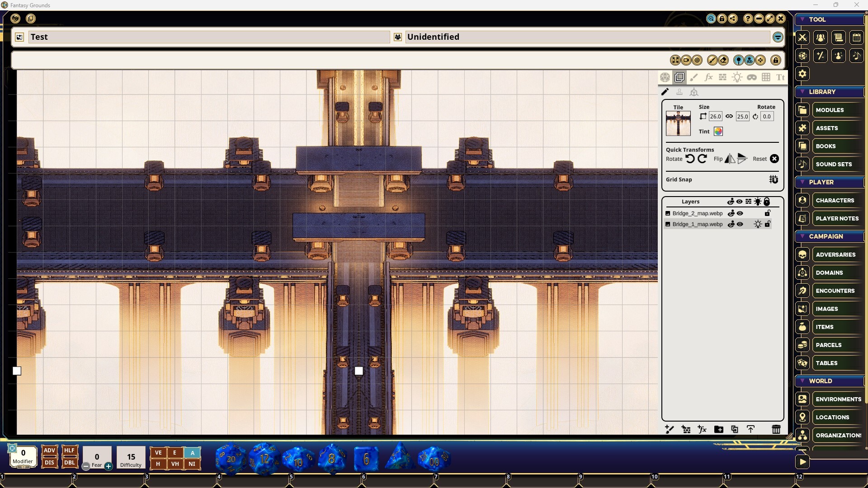Open the Tint color picker
The image size is (868, 488).
point(718,131)
